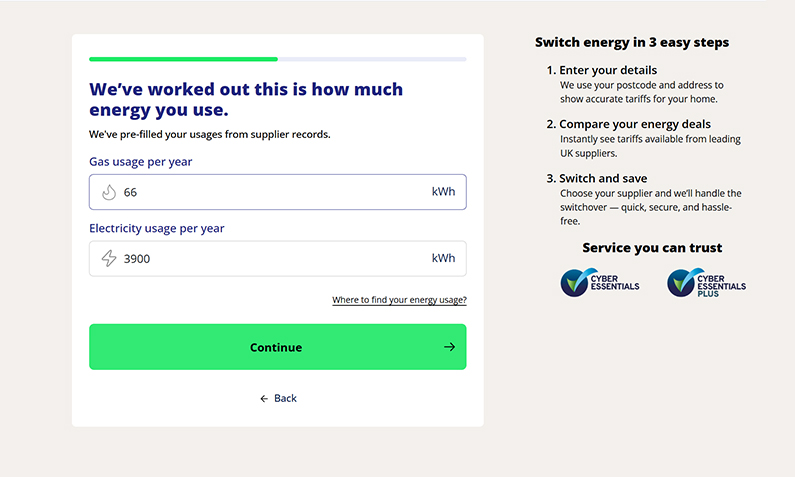Click the Cyber Essentials badge
Image resolution: width=795 pixels, height=477 pixels.
(600, 283)
